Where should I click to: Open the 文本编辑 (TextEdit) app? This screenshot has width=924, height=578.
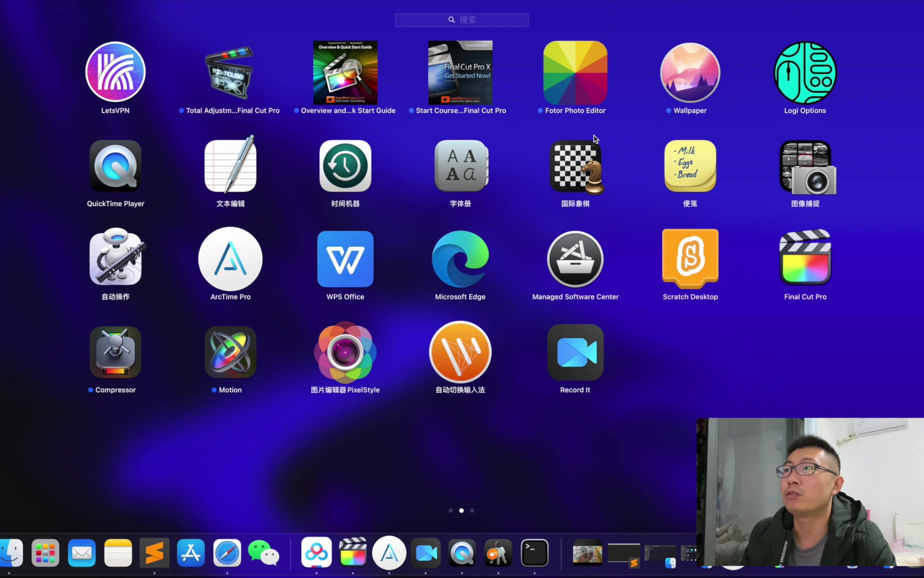[230, 165]
